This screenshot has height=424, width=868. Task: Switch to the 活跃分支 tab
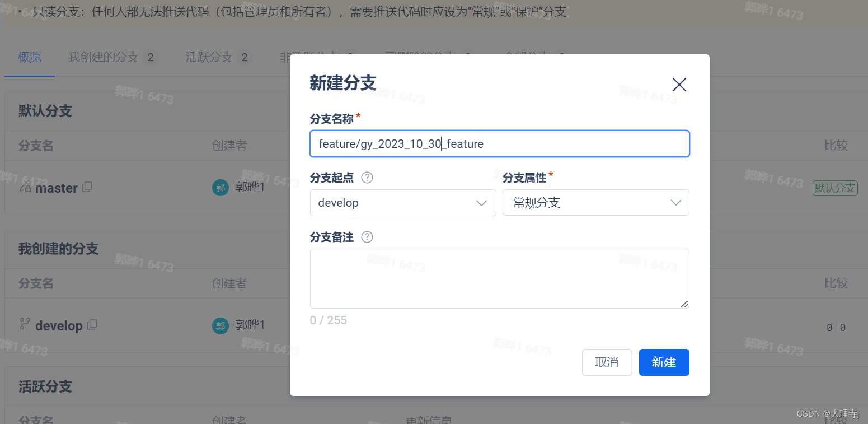(218, 57)
